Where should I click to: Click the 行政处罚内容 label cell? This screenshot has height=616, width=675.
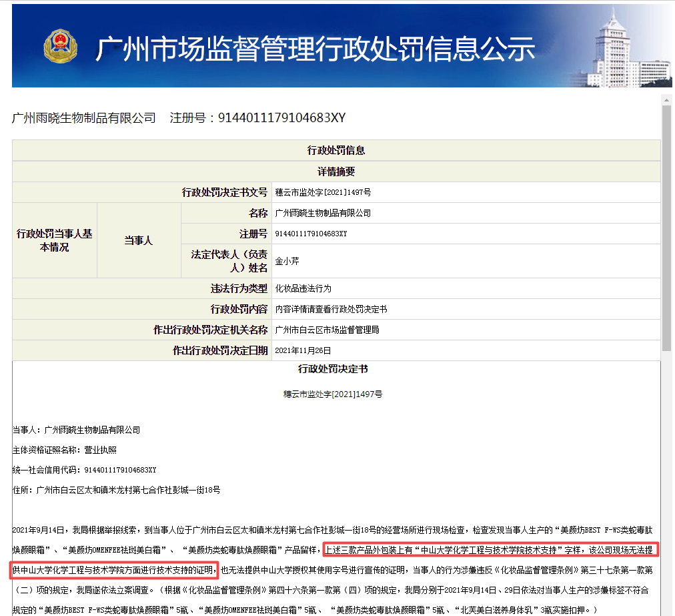(x=143, y=309)
